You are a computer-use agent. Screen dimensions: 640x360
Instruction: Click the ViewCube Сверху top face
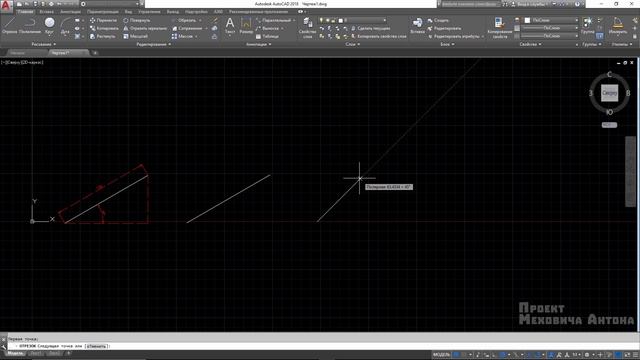pyautogui.click(x=609, y=93)
